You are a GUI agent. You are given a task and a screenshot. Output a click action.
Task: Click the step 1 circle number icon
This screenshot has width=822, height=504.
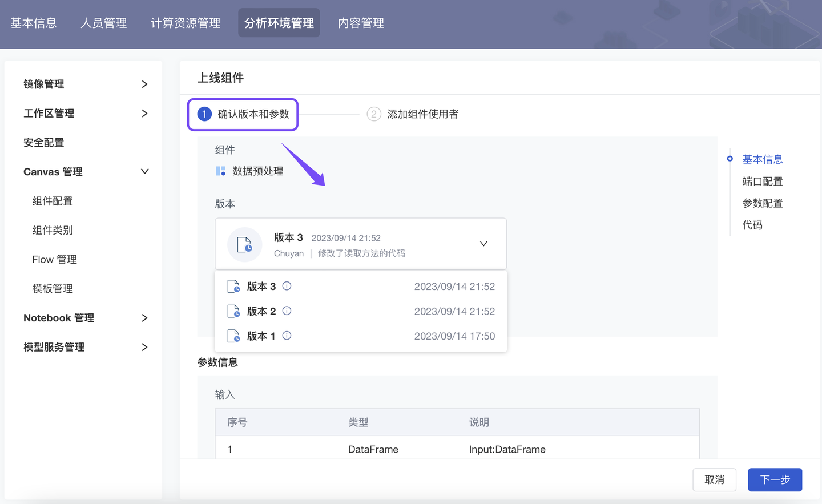click(204, 114)
